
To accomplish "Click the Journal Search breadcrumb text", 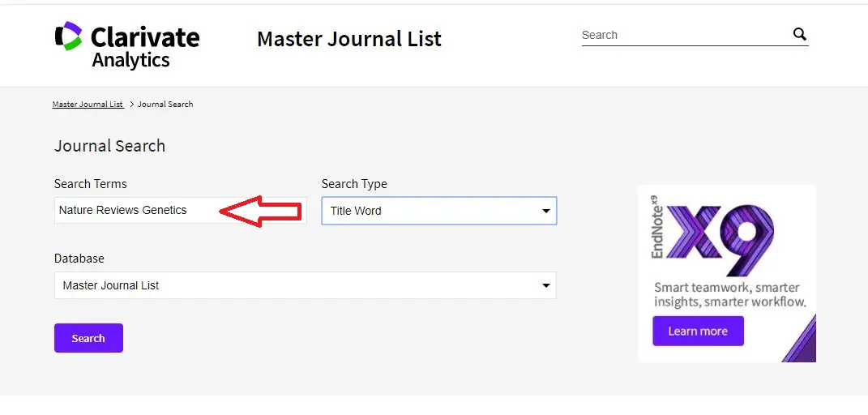I will tap(165, 104).
